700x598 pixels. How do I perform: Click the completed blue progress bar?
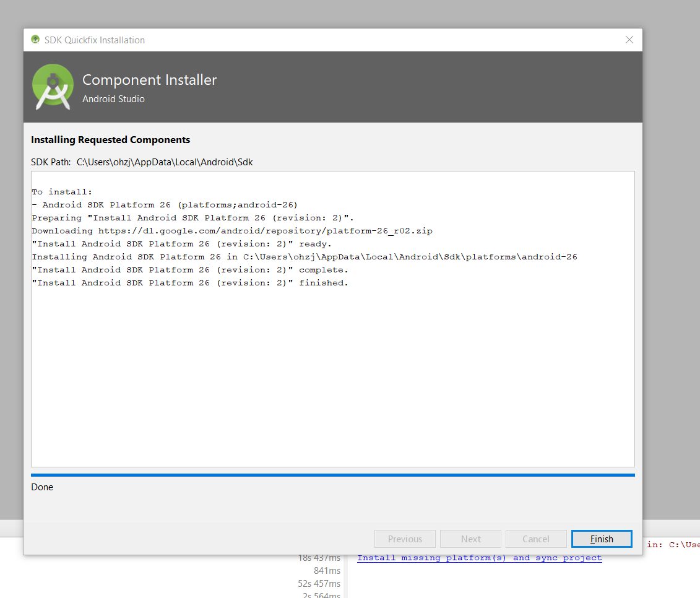[x=332, y=475]
